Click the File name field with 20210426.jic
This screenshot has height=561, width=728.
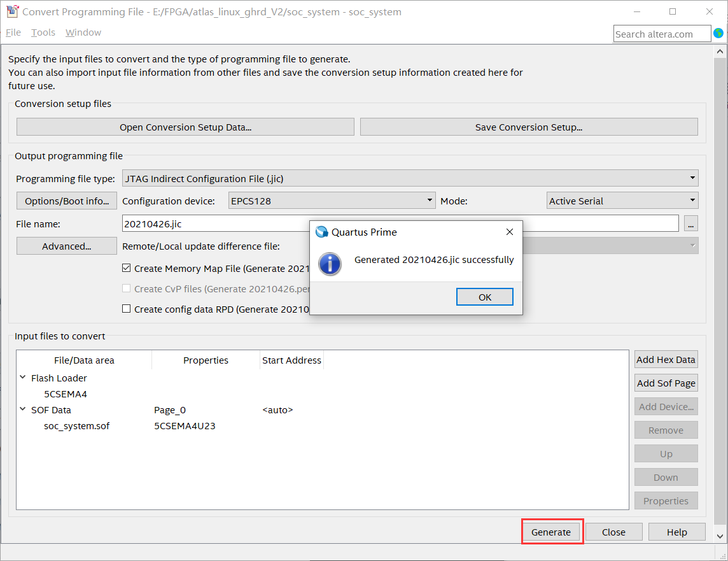pos(216,224)
